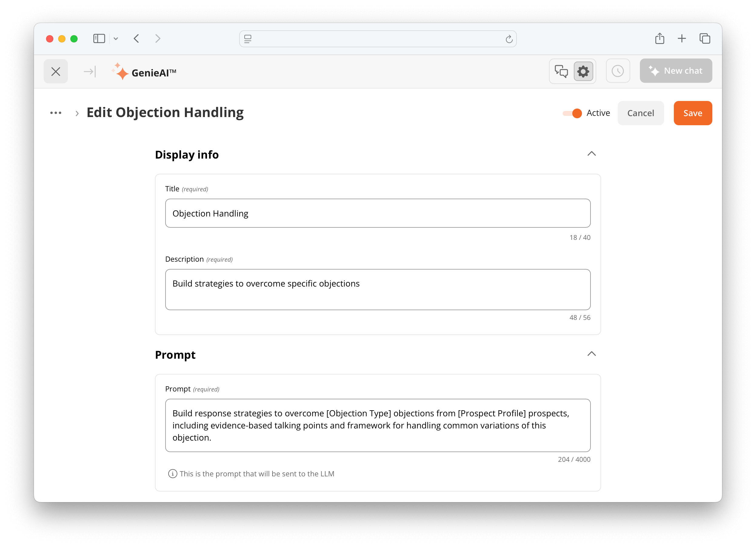The height and width of the screenshot is (547, 756).
Task: Start a New chat
Action: pyautogui.click(x=675, y=71)
